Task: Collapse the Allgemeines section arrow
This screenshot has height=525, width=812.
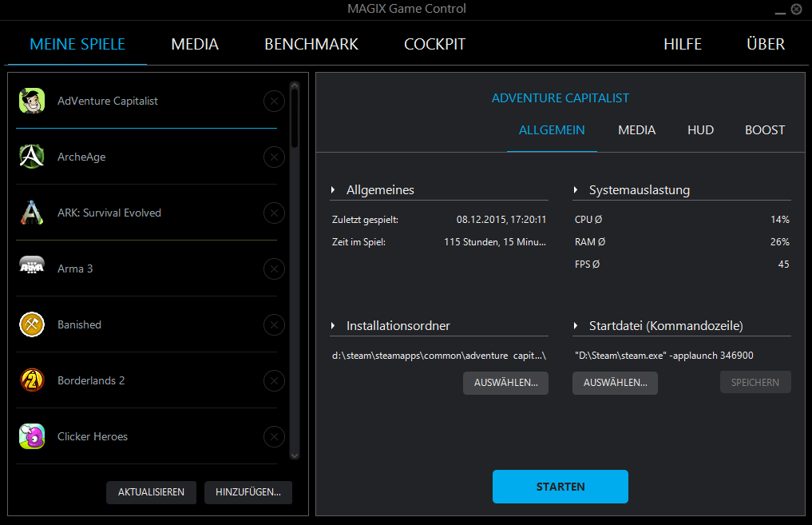Action: [333, 190]
